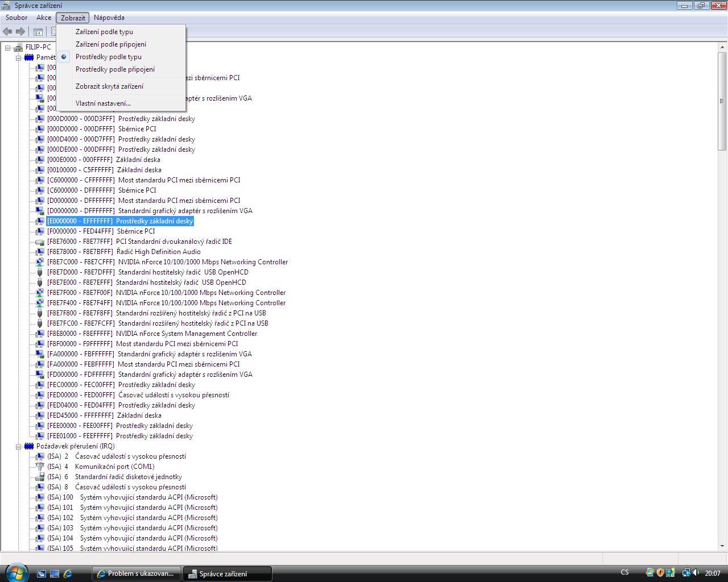Click the scrollbar up arrow

pyautogui.click(x=722, y=47)
